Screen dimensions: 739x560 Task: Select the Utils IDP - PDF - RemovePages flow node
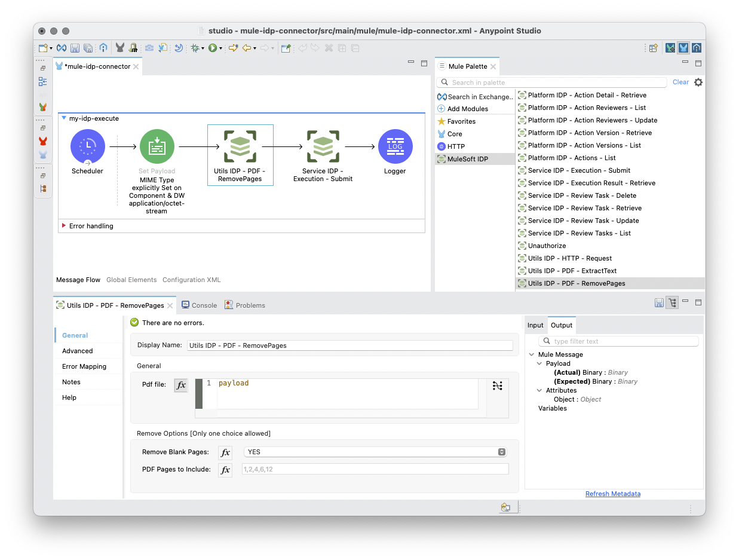pos(240,155)
